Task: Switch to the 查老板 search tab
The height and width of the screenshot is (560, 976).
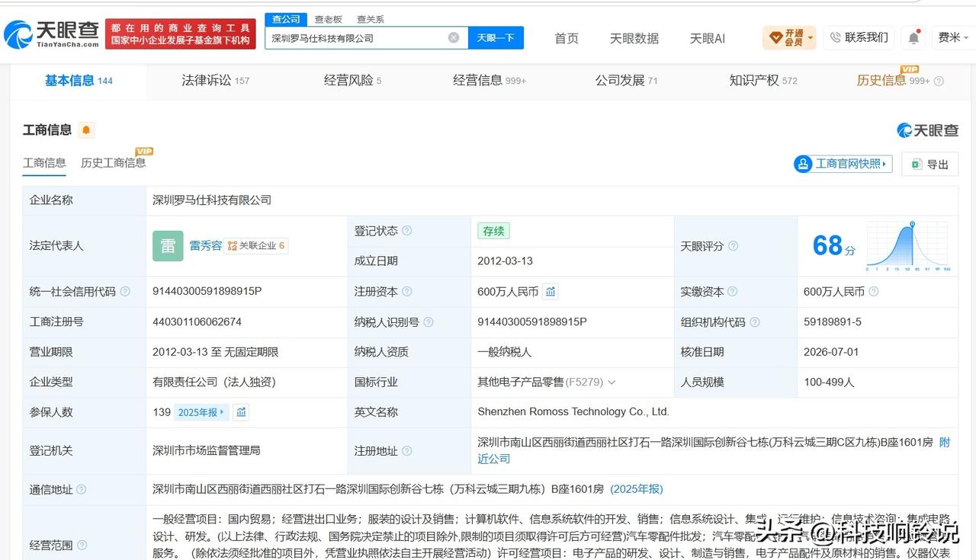Action: pos(328,19)
